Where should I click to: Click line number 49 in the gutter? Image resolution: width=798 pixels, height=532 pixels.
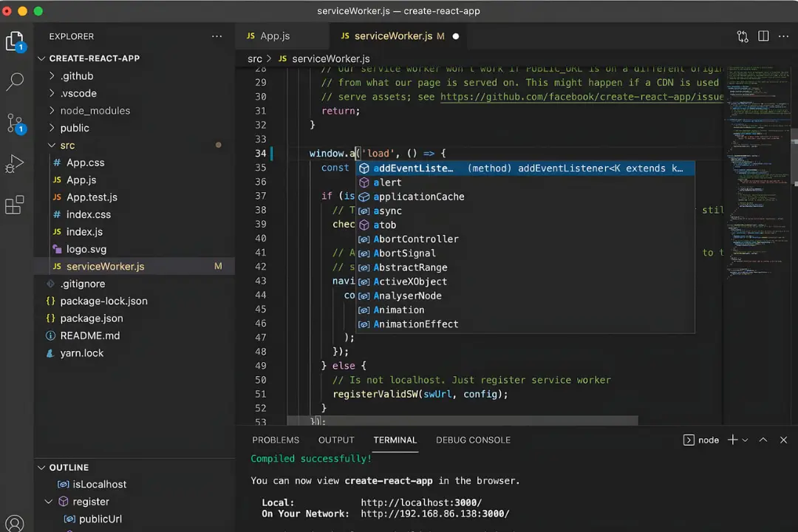[x=260, y=366]
